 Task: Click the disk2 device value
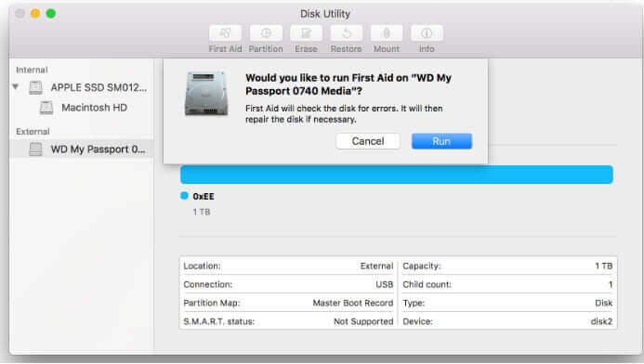pos(601,321)
